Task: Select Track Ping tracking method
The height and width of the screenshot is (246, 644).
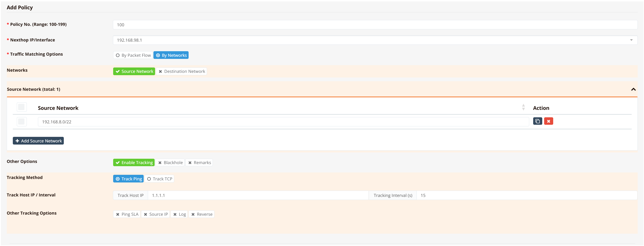Action: (128, 179)
